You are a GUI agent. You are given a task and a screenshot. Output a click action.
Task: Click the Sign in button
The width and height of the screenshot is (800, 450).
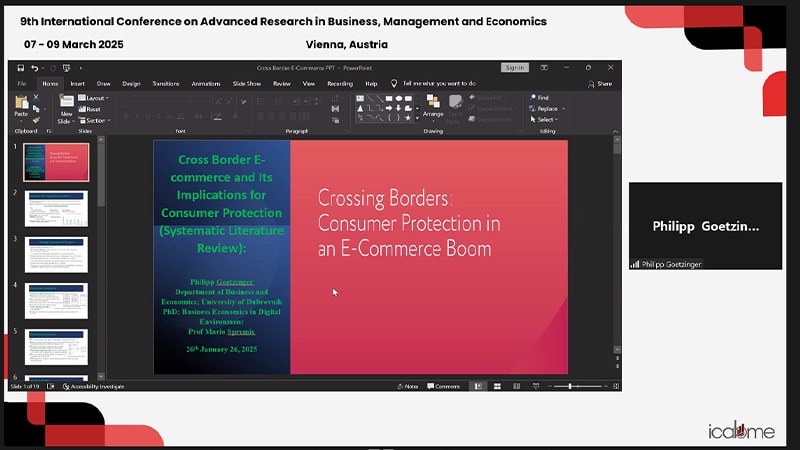pyautogui.click(x=514, y=68)
